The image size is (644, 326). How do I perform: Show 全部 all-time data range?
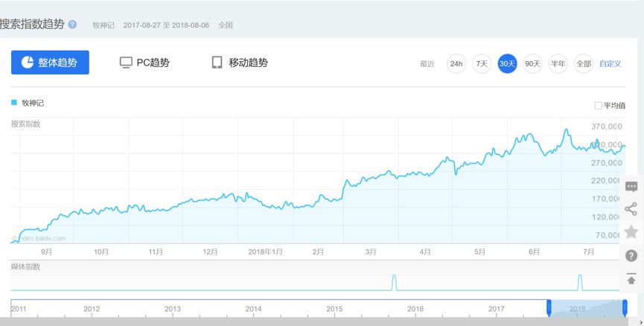click(584, 64)
